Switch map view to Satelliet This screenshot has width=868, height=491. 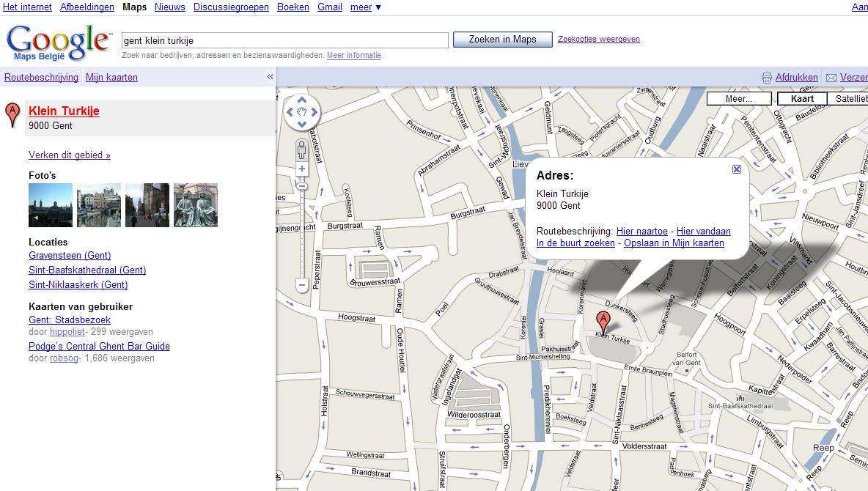(850, 99)
